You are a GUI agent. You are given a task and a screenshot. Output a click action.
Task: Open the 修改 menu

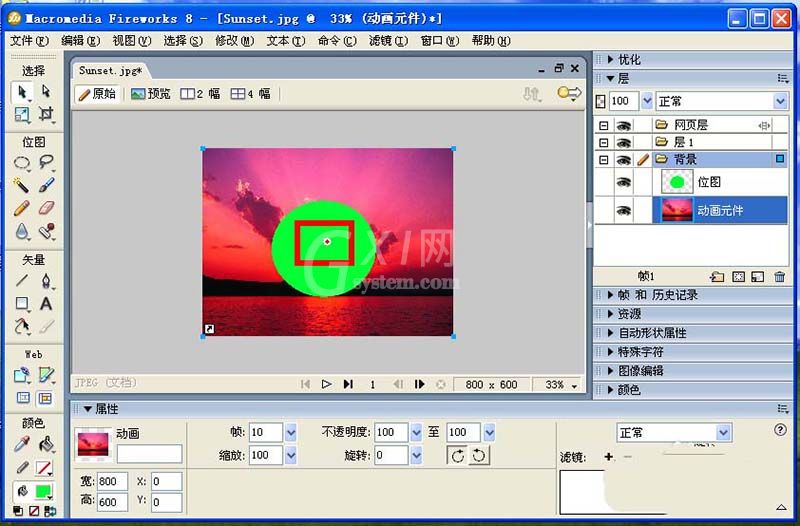(234, 40)
